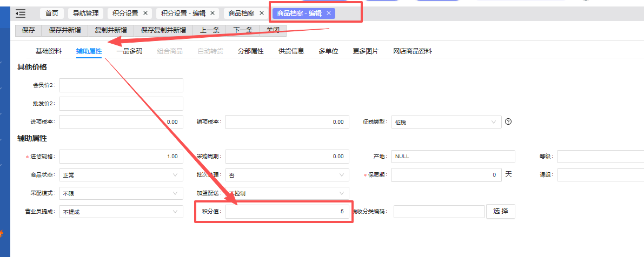This screenshot has width=644, height=257.
Task: Click the 批发价2 input field
Action: (121, 104)
